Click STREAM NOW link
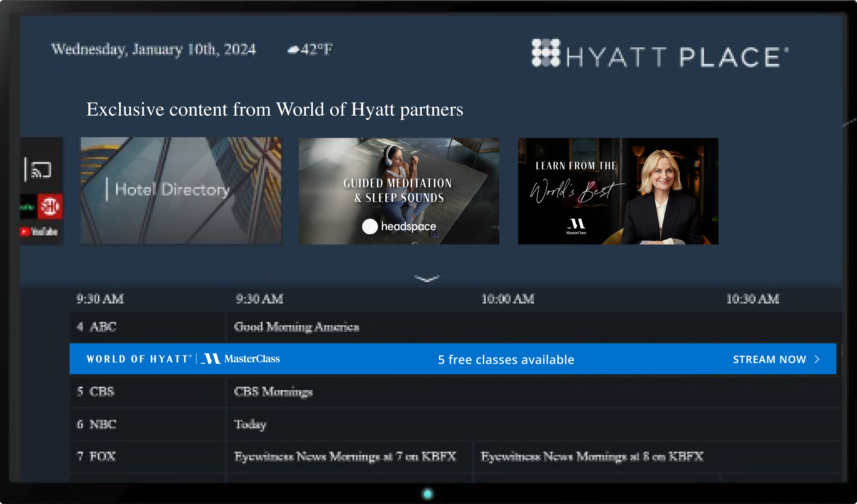Image resolution: width=857 pixels, height=504 pixels. pyautogui.click(x=769, y=359)
